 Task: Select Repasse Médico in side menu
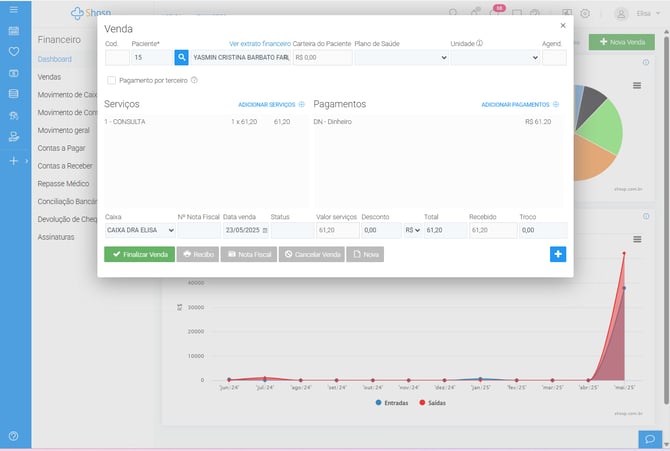pyautogui.click(x=63, y=184)
